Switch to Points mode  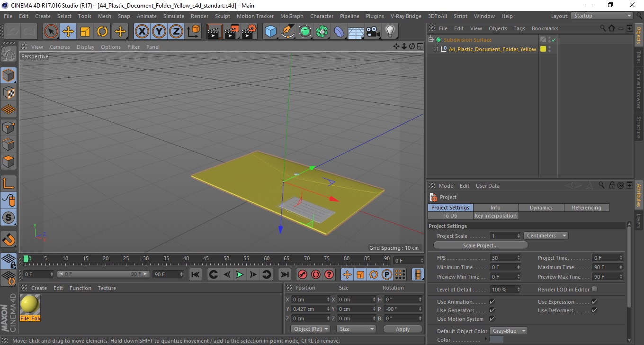point(9,127)
